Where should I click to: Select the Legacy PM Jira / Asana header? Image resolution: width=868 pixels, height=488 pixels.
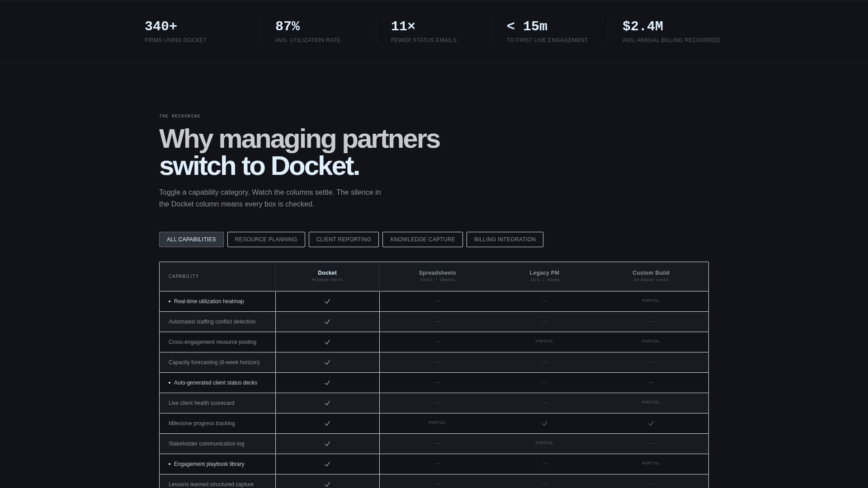coord(544,276)
